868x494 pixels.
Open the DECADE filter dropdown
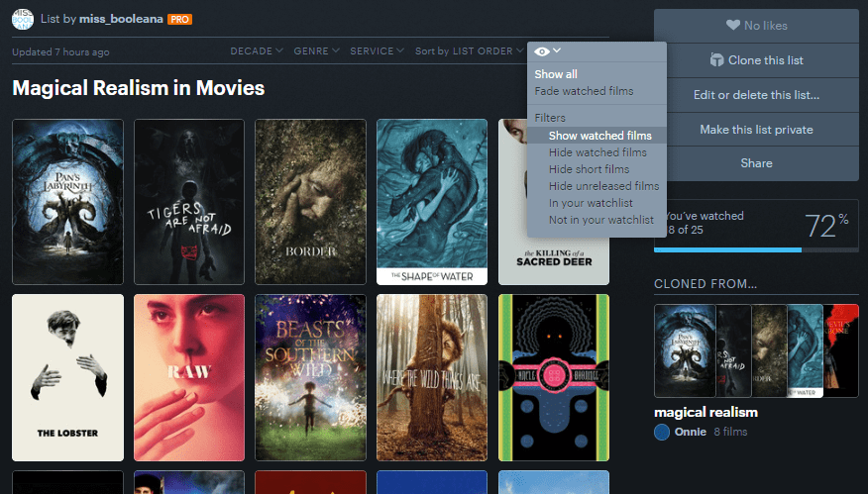click(257, 50)
